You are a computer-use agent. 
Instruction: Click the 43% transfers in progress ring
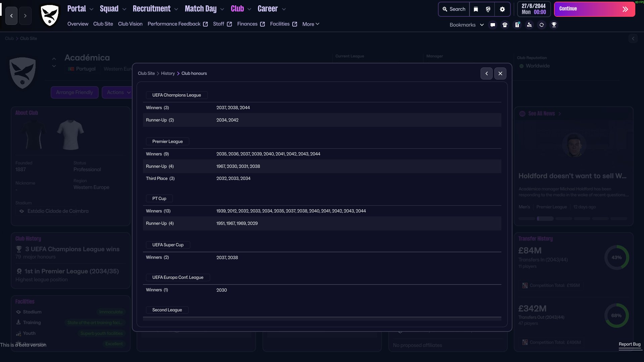click(x=616, y=258)
